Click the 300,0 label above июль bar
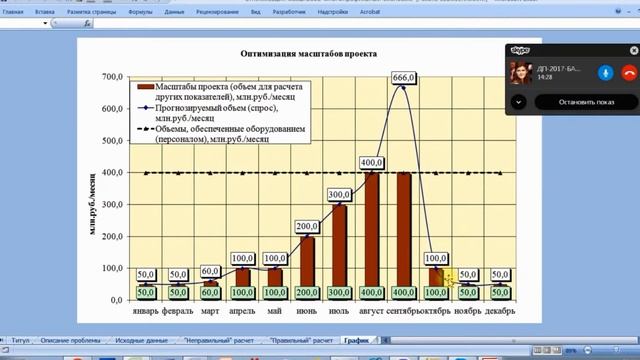 (339, 194)
